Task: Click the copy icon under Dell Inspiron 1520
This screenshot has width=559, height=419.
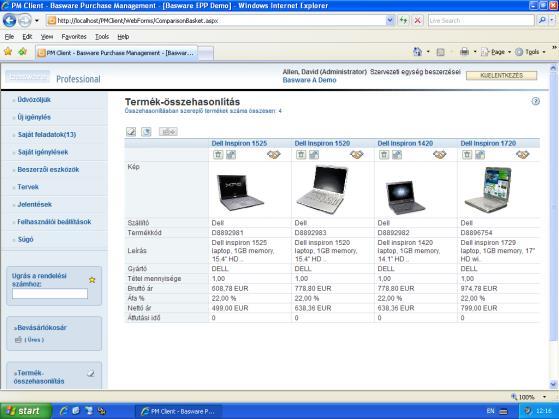Action: click(x=314, y=155)
